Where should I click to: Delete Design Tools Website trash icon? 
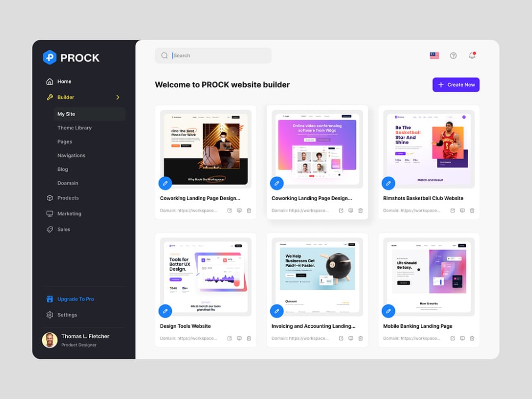point(249,338)
